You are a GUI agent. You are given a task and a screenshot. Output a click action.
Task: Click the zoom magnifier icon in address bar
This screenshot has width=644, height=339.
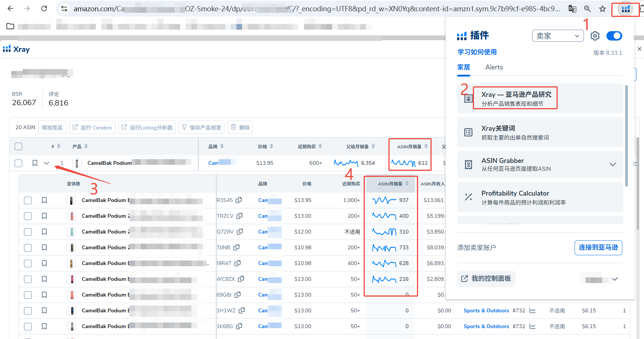coord(587,9)
